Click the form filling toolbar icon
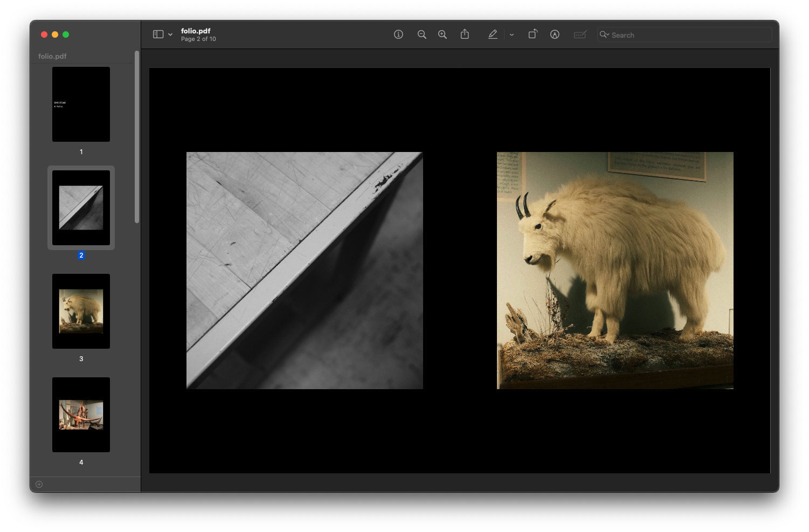809x532 pixels. tap(580, 34)
